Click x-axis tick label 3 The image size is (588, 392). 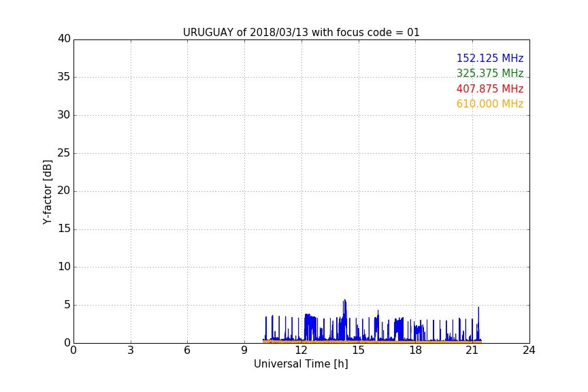131,350
